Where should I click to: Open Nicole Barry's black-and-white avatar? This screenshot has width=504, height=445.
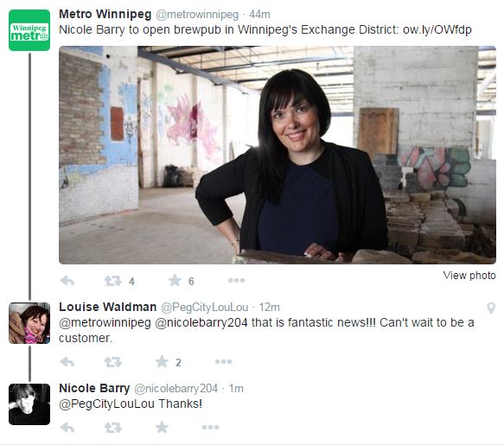coord(29,404)
